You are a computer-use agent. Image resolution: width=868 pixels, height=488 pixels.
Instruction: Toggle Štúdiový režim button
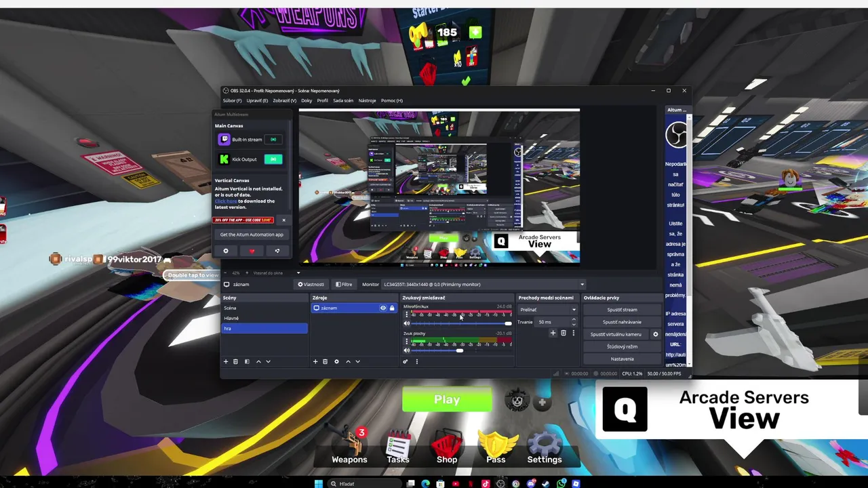click(622, 346)
